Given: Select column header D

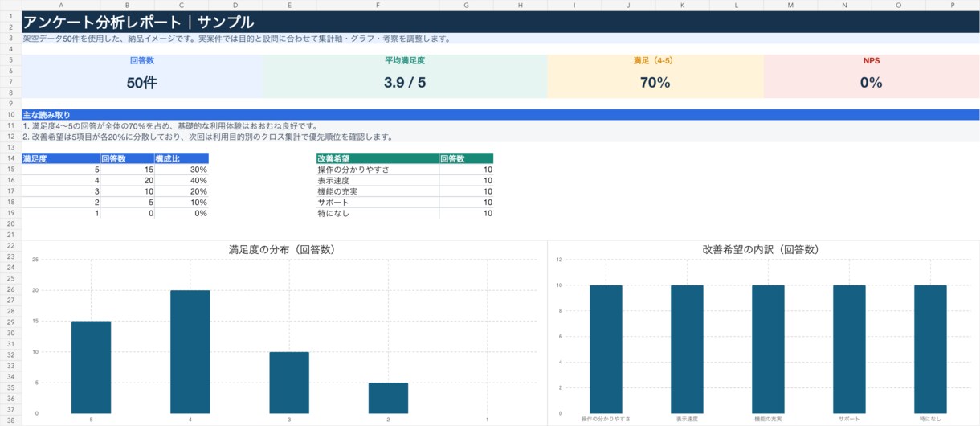Looking at the screenshot, I should (x=235, y=6).
